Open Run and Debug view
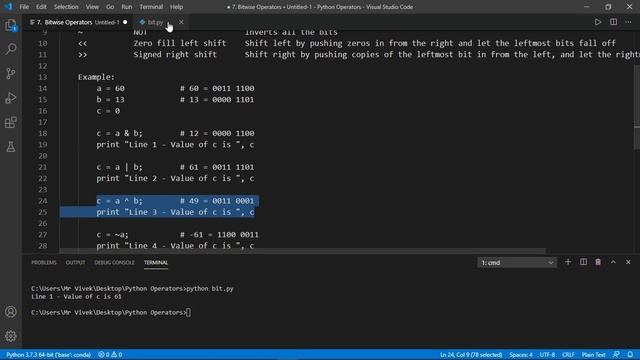The image size is (640, 360). pyautogui.click(x=11, y=98)
